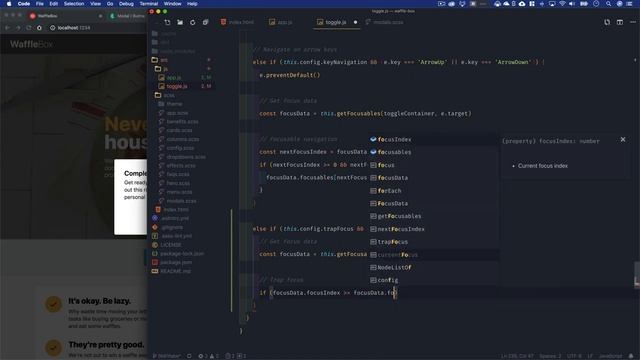Pick getFocusables in the suggestion list
The height and width of the screenshot is (360, 640).
[433, 216]
